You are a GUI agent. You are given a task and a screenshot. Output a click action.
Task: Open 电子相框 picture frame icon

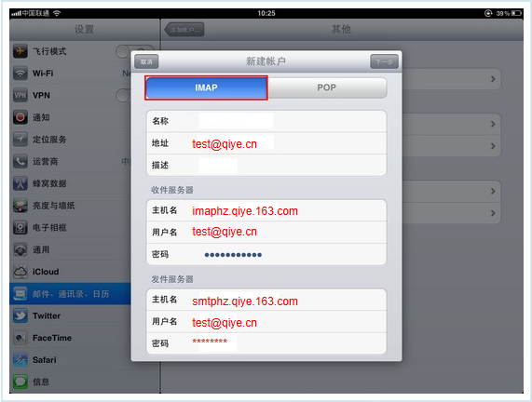(x=20, y=227)
